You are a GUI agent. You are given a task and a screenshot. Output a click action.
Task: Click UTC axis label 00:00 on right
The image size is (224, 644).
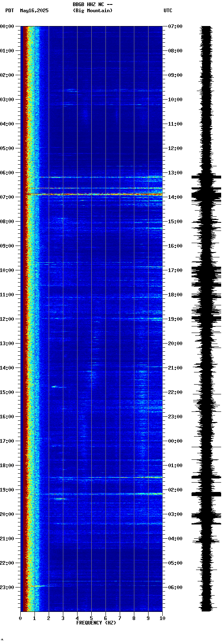pyautogui.click(x=175, y=441)
